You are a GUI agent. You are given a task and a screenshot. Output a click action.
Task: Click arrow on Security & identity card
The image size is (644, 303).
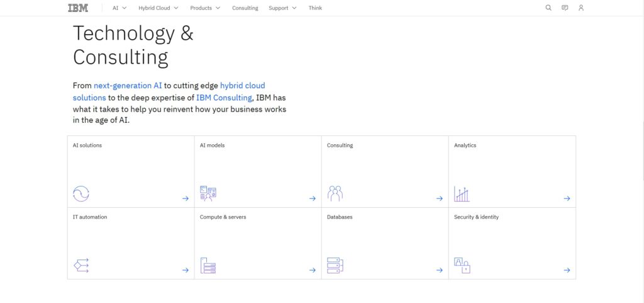(x=567, y=270)
